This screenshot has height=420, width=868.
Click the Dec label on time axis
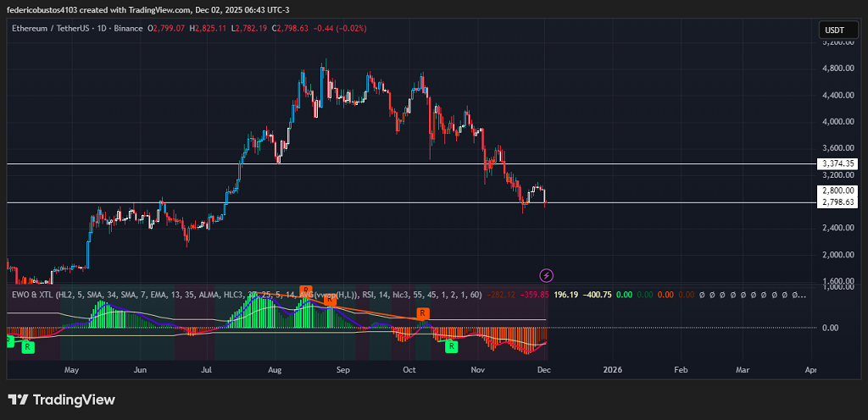point(543,370)
